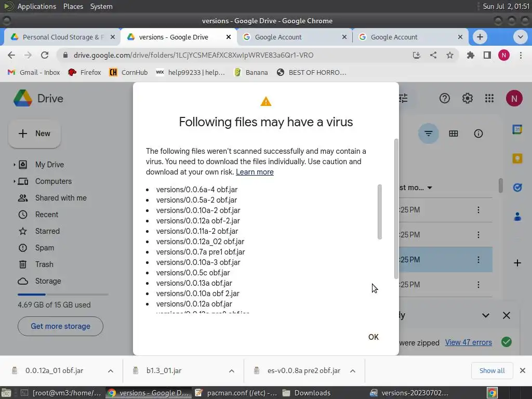
Task: Switch to grid layout view
Action: pos(453,134)
